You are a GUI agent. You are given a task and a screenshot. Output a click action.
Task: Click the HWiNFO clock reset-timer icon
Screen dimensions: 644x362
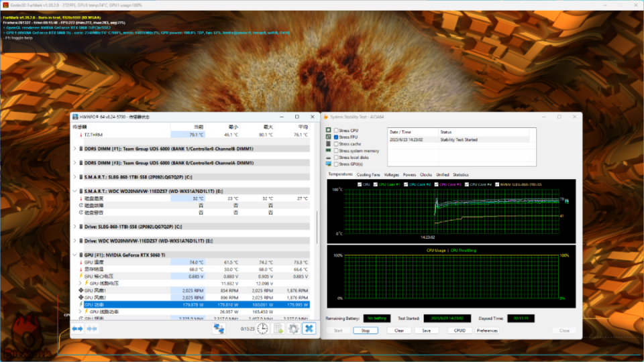click(x=262, y=328)
